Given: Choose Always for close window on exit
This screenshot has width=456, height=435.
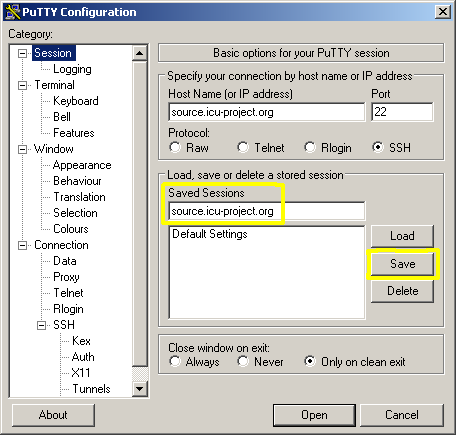Looking at the screenshot, I should 175,362.
